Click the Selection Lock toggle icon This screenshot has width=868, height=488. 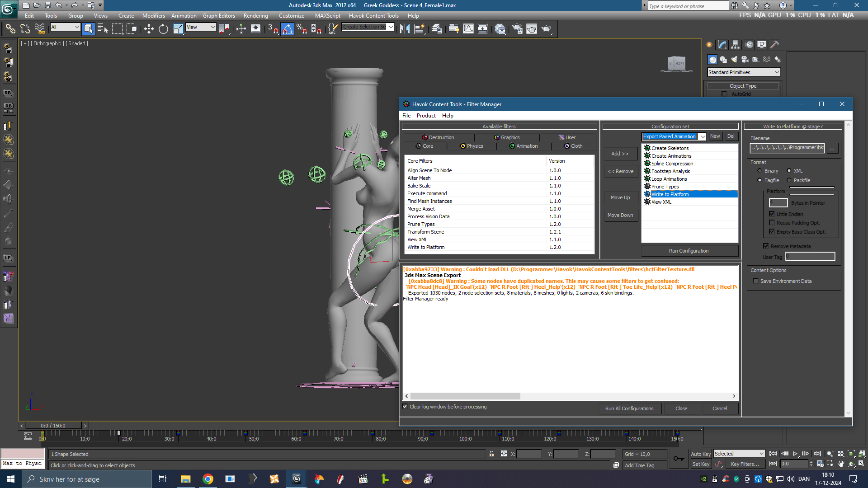tap(491, 454)
